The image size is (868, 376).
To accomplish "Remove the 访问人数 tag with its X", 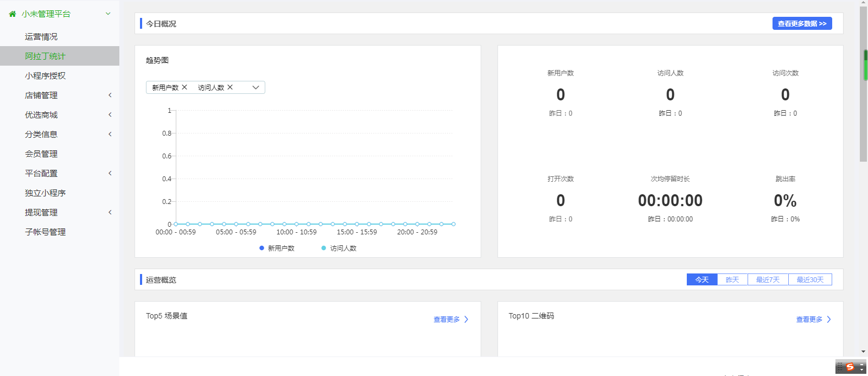I will (x=230, y=87).
